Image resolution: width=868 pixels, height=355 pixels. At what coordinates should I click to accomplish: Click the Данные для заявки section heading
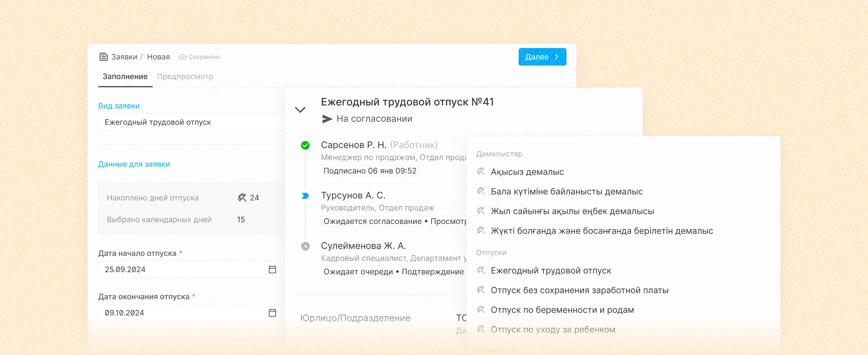coord(134,164)
